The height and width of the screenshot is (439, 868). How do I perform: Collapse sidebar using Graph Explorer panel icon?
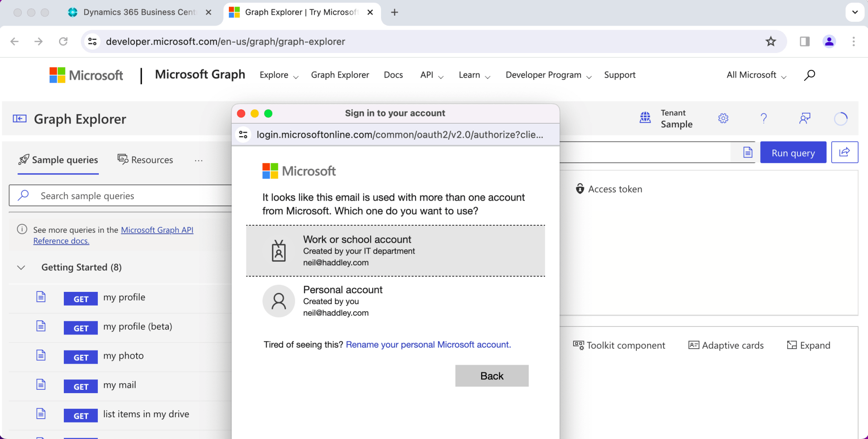click(19, 119)
